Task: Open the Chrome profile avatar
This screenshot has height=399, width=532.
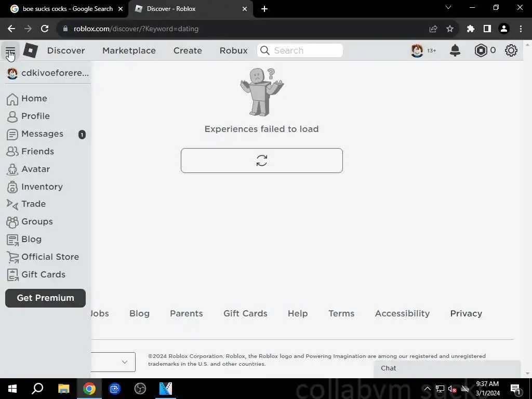Action: tap(504, 29)
